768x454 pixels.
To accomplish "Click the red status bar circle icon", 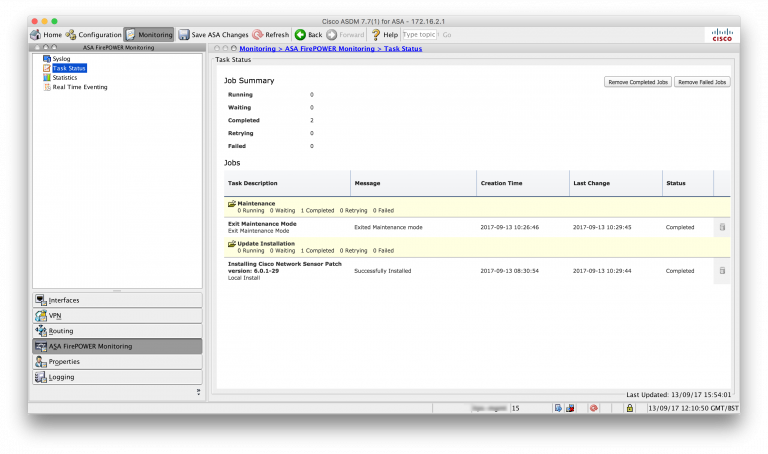I will tap(594, 408).
